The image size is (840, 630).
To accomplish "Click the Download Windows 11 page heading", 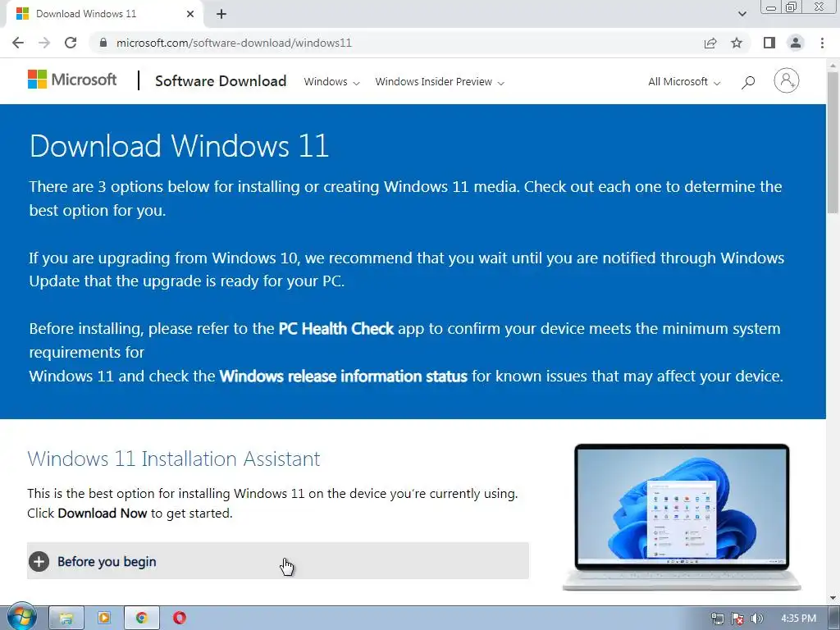I will pos(179,146).
